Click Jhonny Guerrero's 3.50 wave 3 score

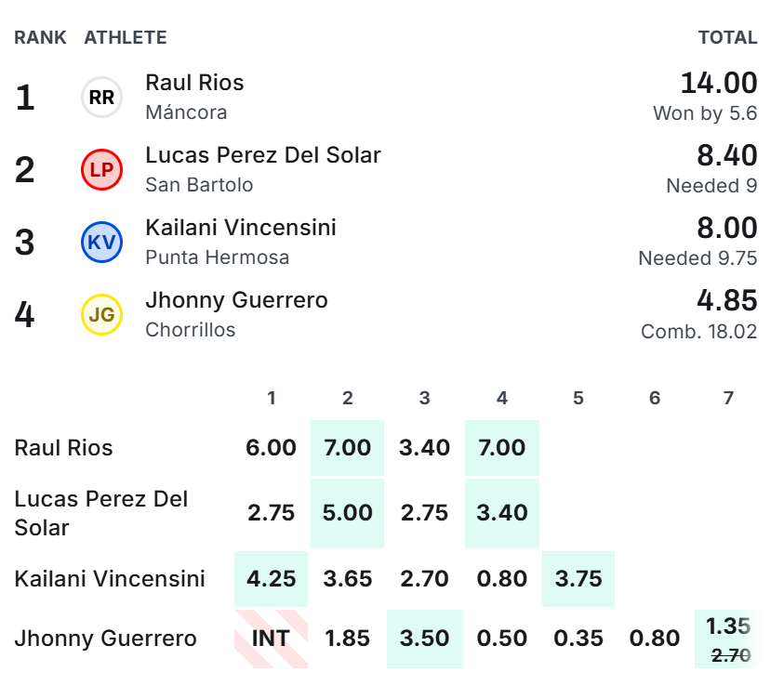[x=424, y=639]
